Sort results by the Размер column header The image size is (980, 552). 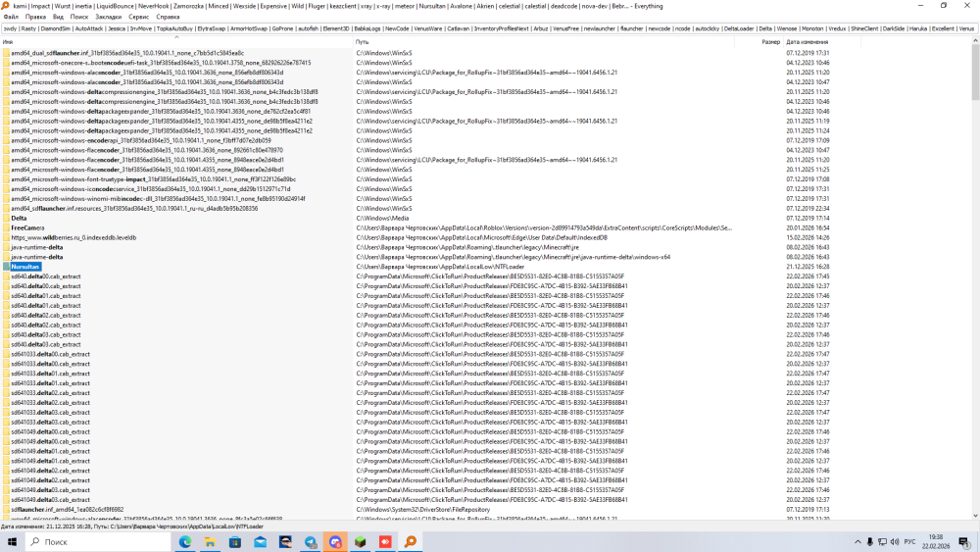click(759, 42)
